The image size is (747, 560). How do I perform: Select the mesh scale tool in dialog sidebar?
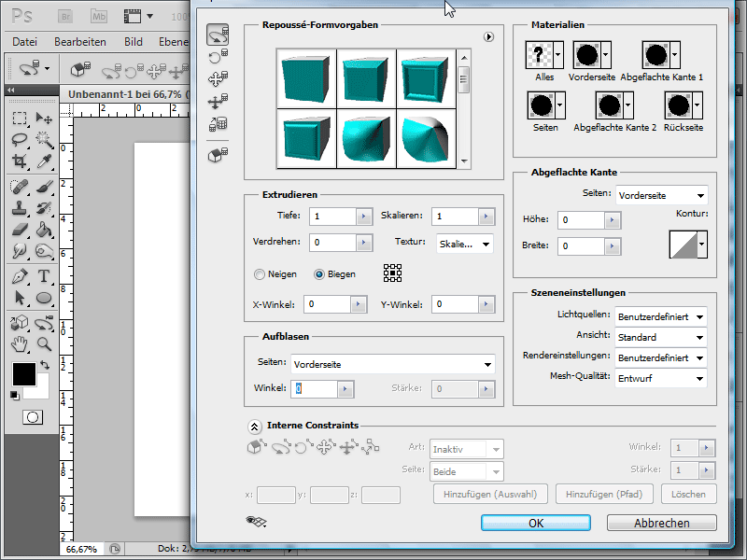click(218, 124)
